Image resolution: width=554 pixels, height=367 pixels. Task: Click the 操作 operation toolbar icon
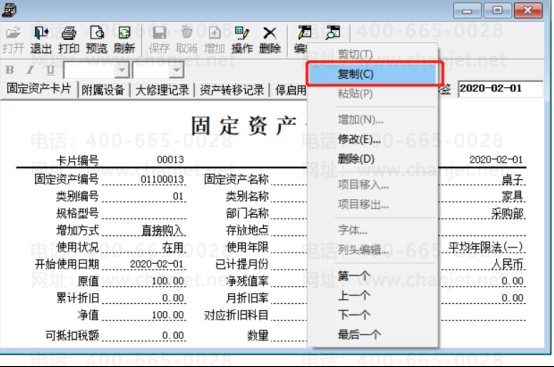(242, 40)
